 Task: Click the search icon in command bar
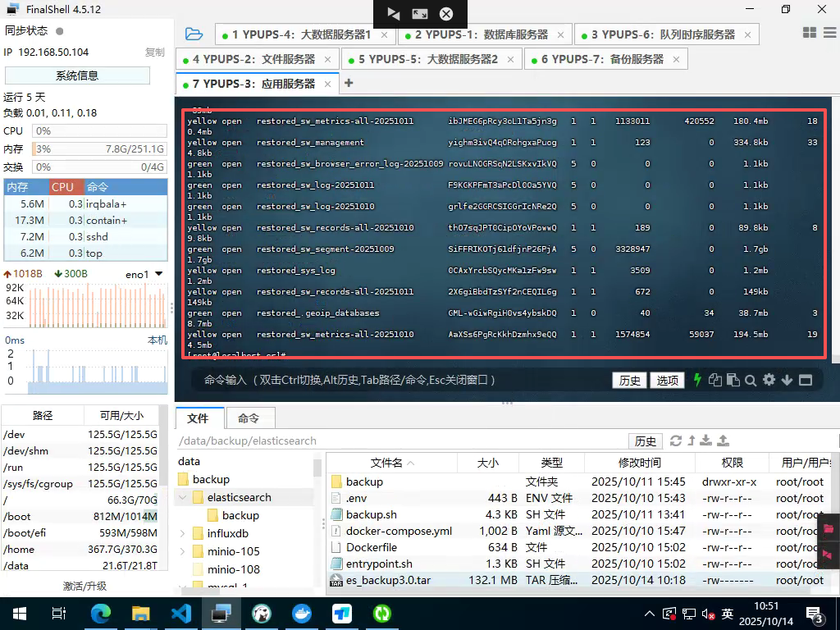pos(751,380)
